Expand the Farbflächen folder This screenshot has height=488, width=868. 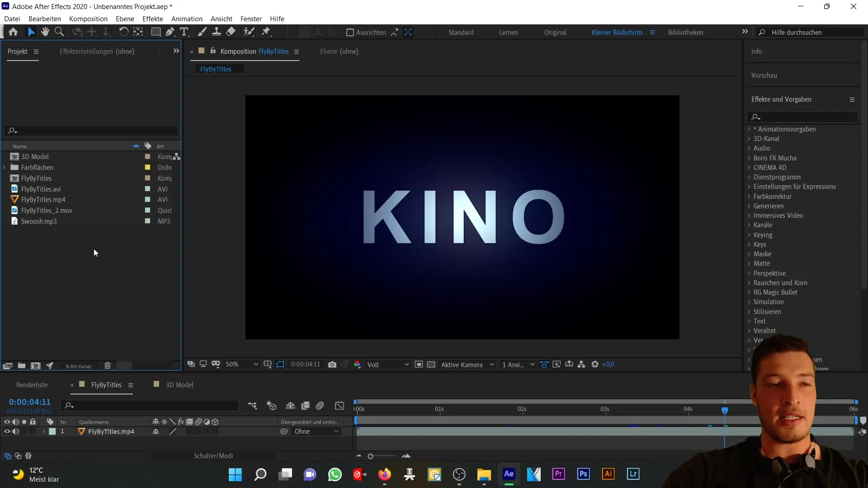tap(5, 168)
